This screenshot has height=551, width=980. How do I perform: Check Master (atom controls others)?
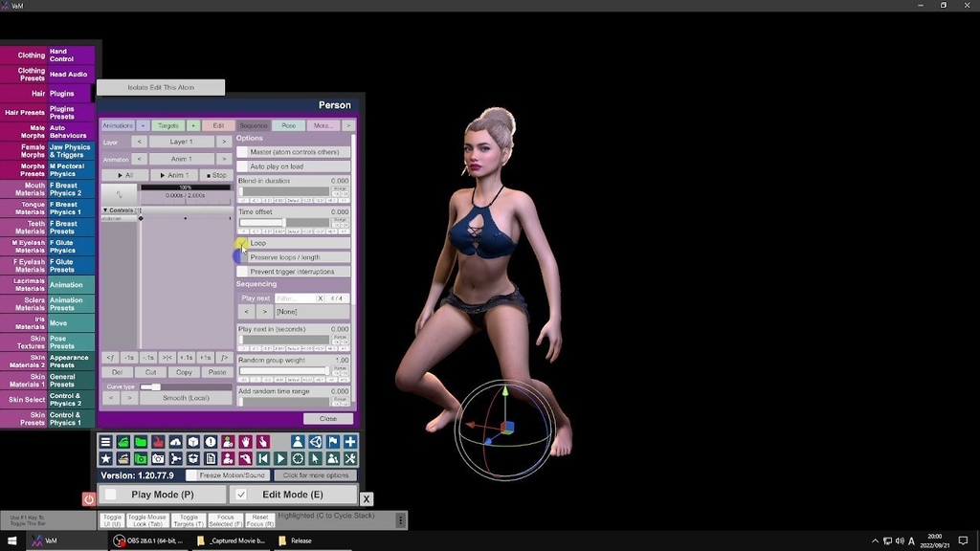243,151
